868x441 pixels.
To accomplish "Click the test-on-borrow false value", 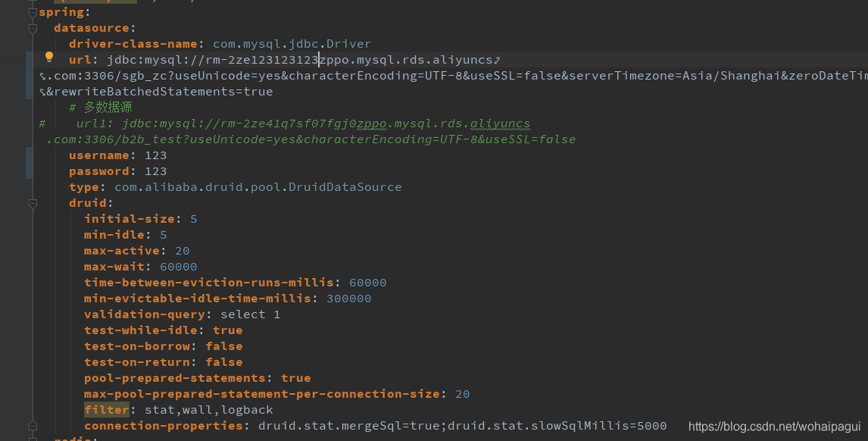I will click(x=223, y=346).
